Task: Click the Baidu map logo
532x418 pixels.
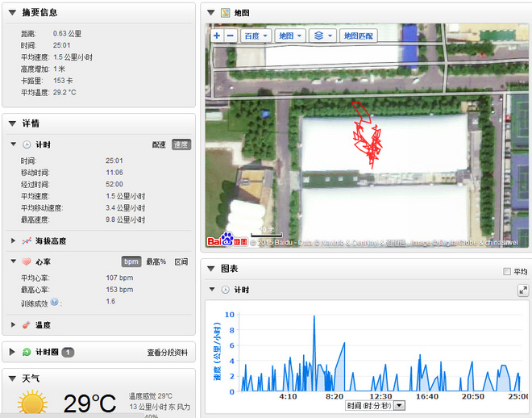Action: click(x=221, y=240)
